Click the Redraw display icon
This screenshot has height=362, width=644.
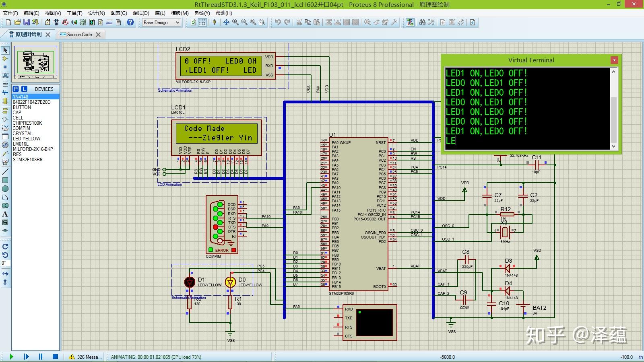[194, 23]
